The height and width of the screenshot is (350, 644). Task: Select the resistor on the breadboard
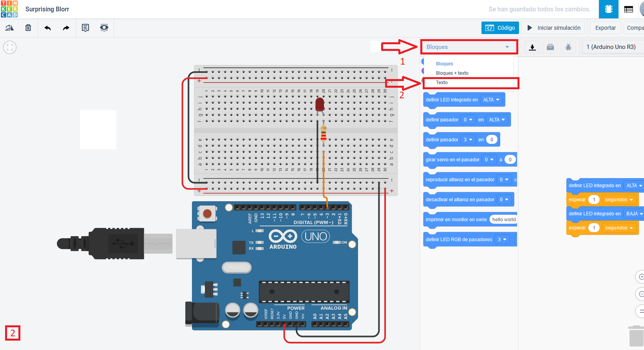324,133
